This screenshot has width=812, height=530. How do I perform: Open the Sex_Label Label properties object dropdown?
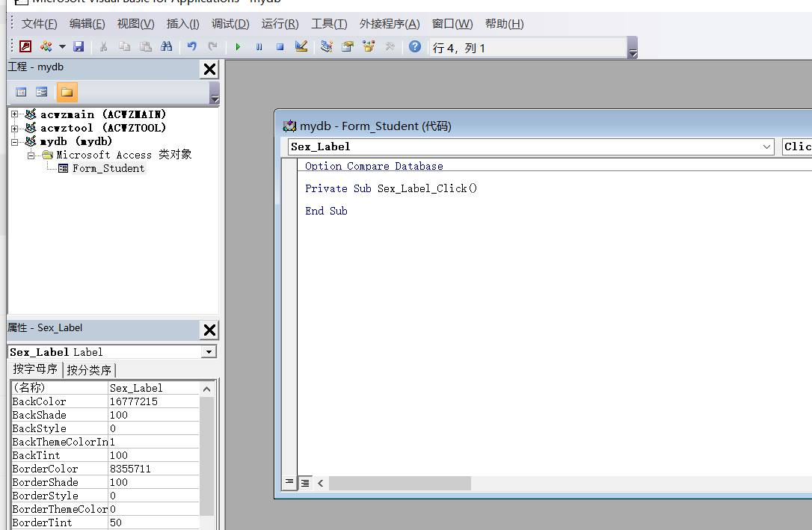pos(209,352)
